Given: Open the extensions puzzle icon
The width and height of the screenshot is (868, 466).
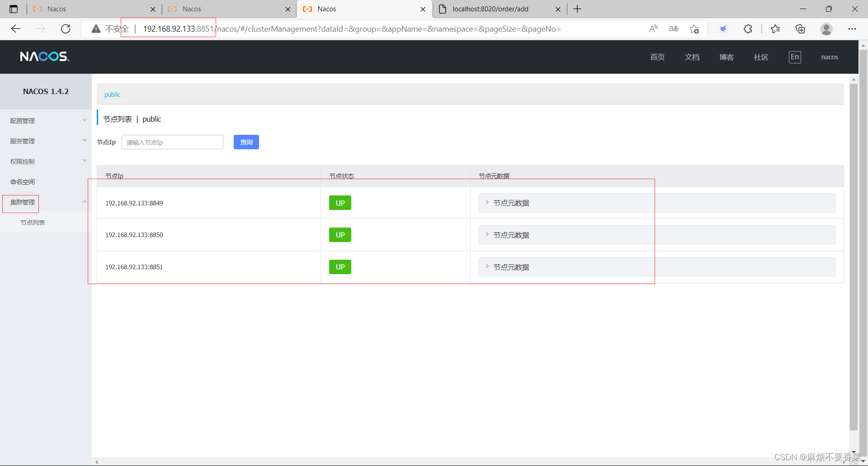Looking at the screenshot, I should click(x=748, y=29).
